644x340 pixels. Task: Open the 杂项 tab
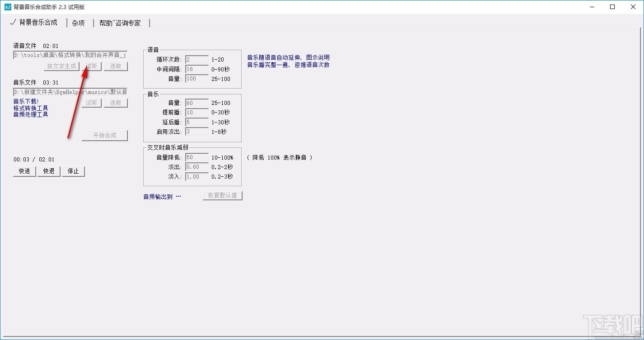(79, 23)
